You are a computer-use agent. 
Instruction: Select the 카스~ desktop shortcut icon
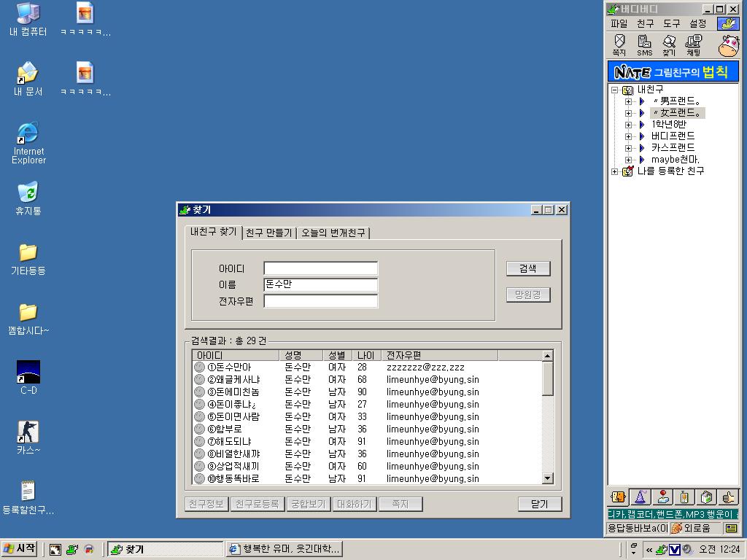click(x=28, y=437)
